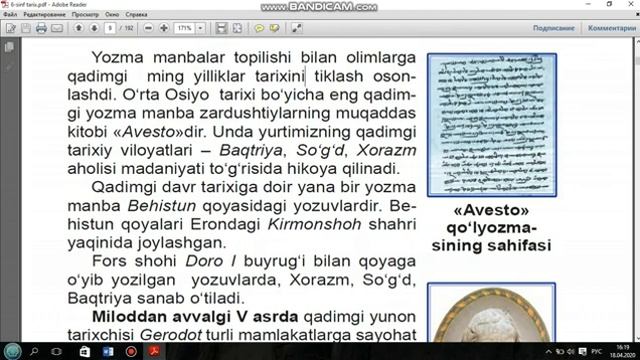Add a sticky note comment icon
Screen dimensions: 640x360
pos(259,28)
